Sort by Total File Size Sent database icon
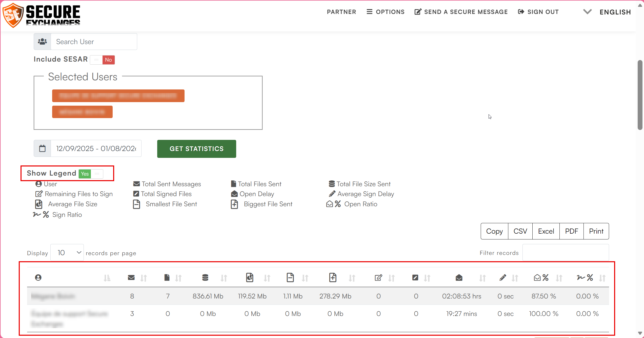Image resolution: width=644 pixels, height=338 pixels. [205, 278]
